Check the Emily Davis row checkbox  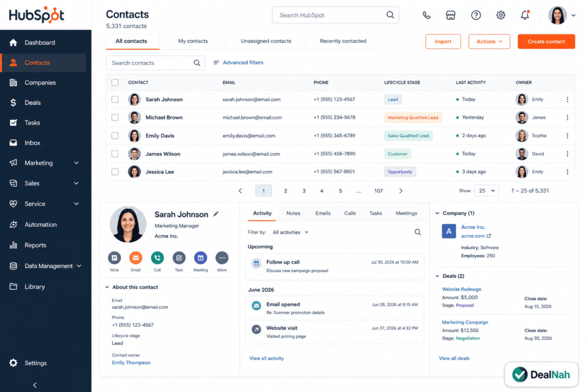click(x=115, y=135)
